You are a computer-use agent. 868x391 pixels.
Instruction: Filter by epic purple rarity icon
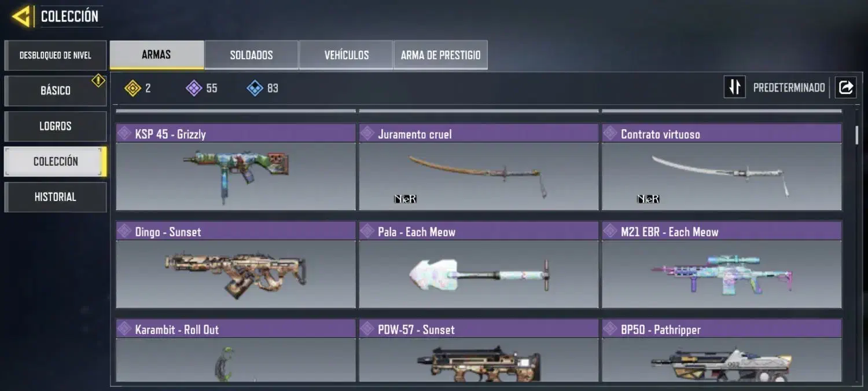coord(193,88)
